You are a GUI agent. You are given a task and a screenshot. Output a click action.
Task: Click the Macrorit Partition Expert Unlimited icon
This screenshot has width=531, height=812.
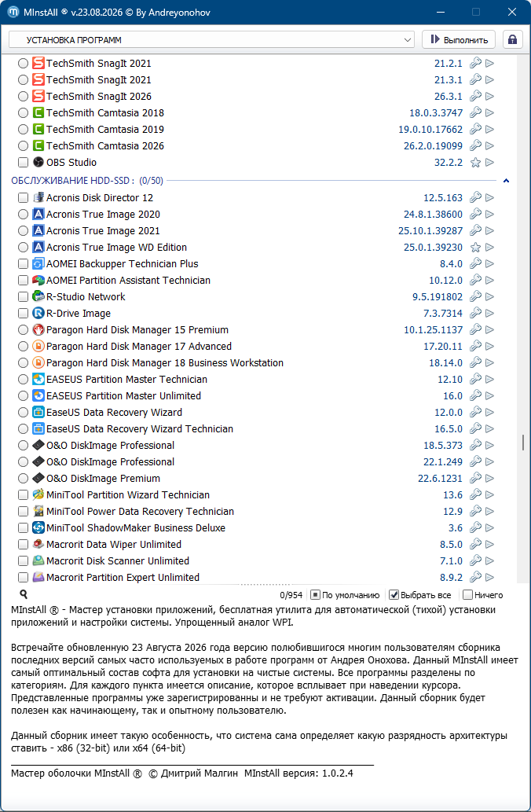(x=38, y=578)
